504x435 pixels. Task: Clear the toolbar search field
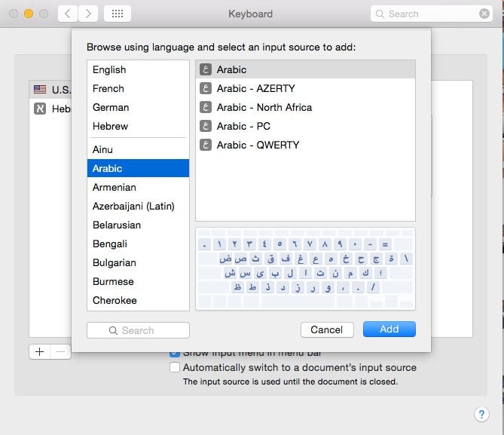click(x=484, y=14)
